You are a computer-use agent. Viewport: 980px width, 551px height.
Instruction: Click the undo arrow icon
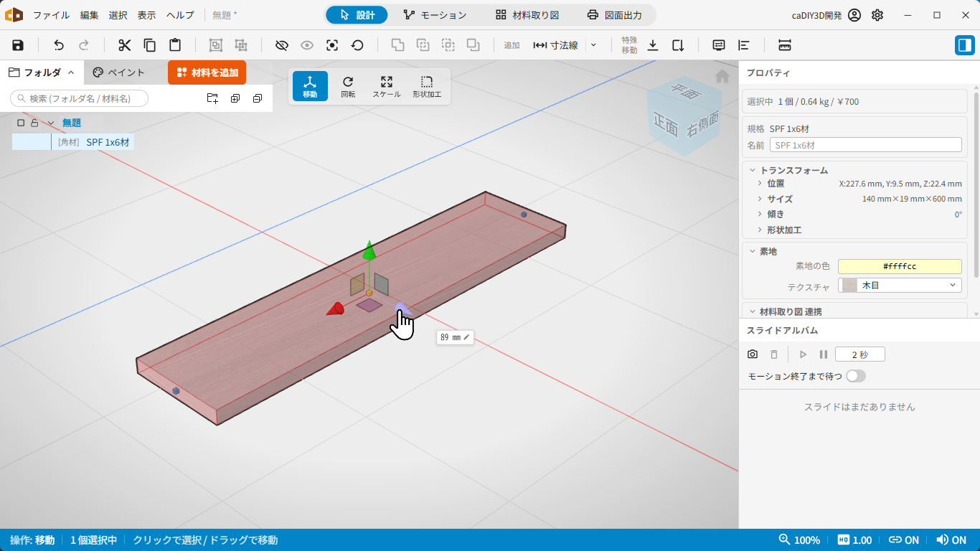pyautogui.click(x=59, y=45)
